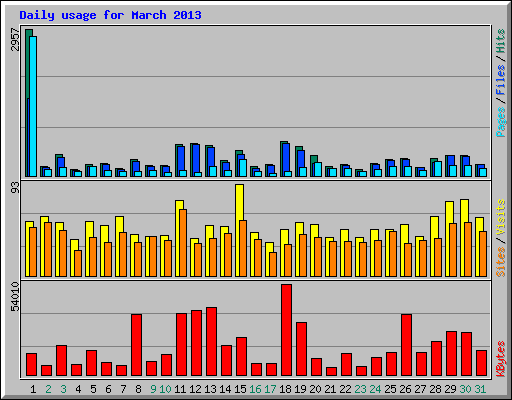Click the red KBytes bar for day 26
The height and width of the screenshot is (400, 512).
coord(406,345)
